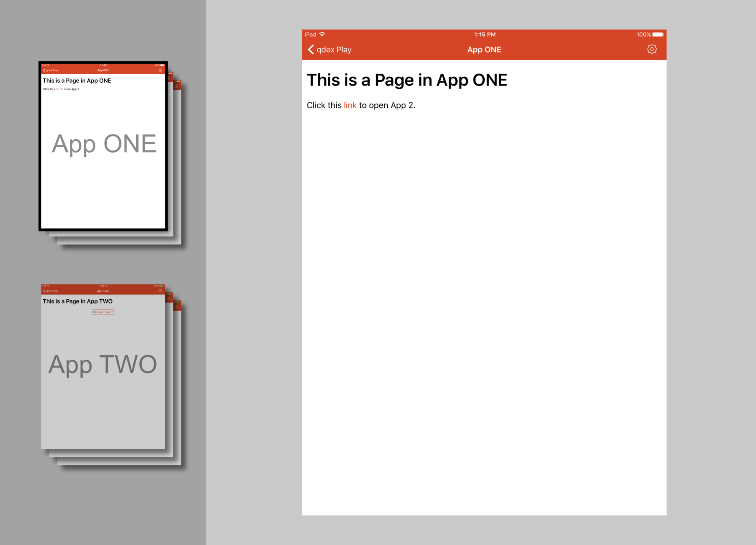Image resolution: width=756 pixels, height=545 pixels.
Task: Click the 100% battery percentage text
Action: coord(644,35)
